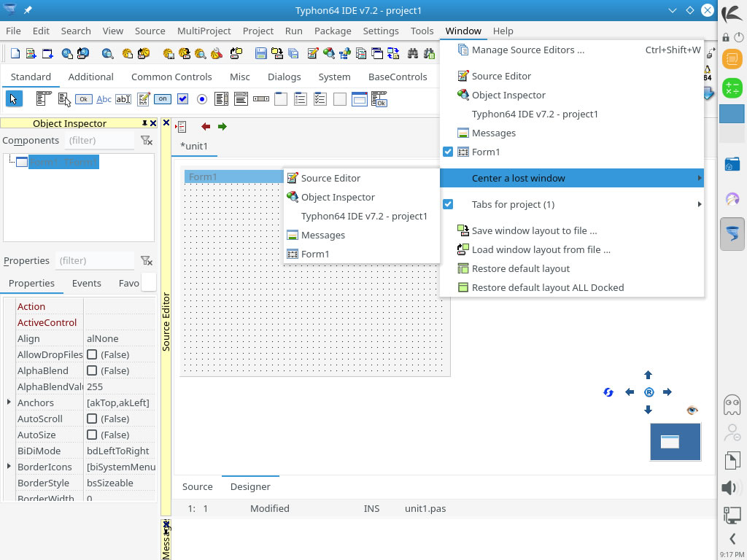This screenshot has width=747, height=560.
Task: Click the Components filter input field
Action: pos(98,141)
